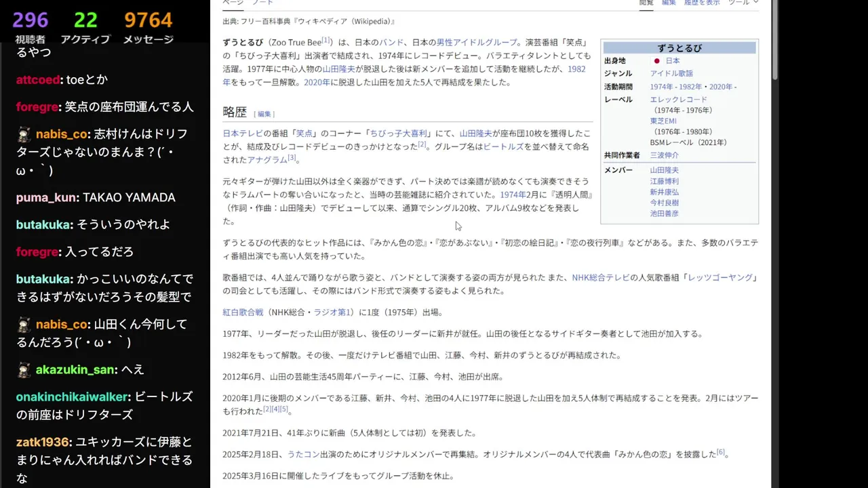868x488 pixels.
Task: Follow the 東芝EMI link in the infobox
Action: [663, 121]
